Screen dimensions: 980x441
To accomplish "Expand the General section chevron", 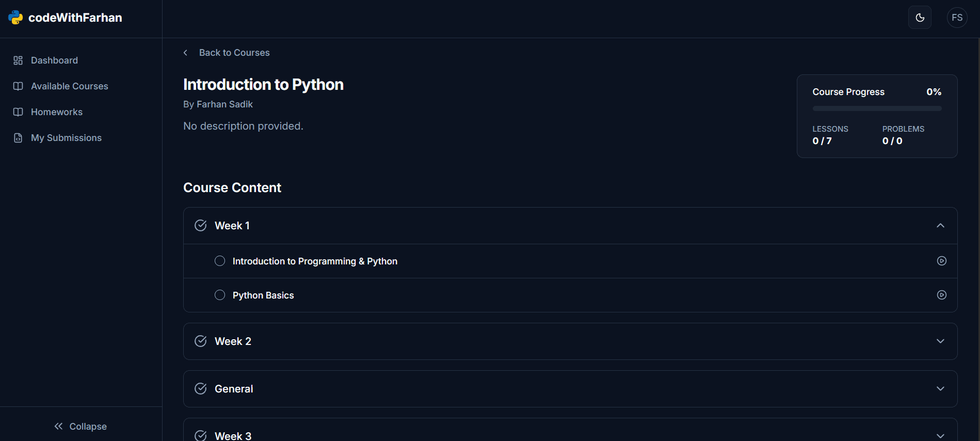I will (x=940, y=389).
